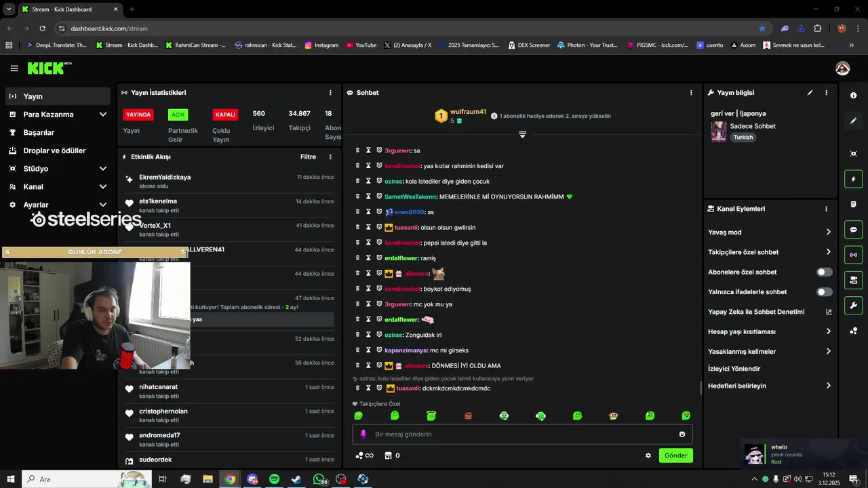The height and width of the screenshot is (488, 868).
Task: Open the info panel icon in right rail
Action: pyautogui.click(x=853, y=96)
